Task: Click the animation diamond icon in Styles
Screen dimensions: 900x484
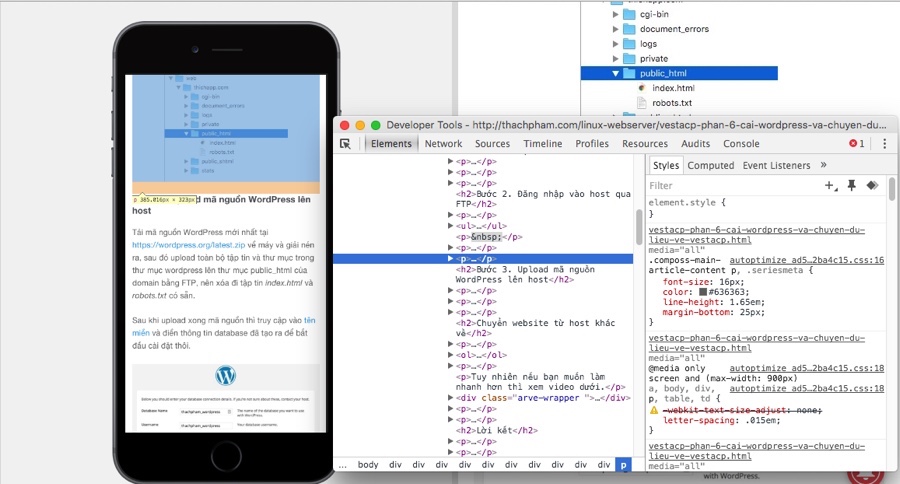Action: point(872,185)
